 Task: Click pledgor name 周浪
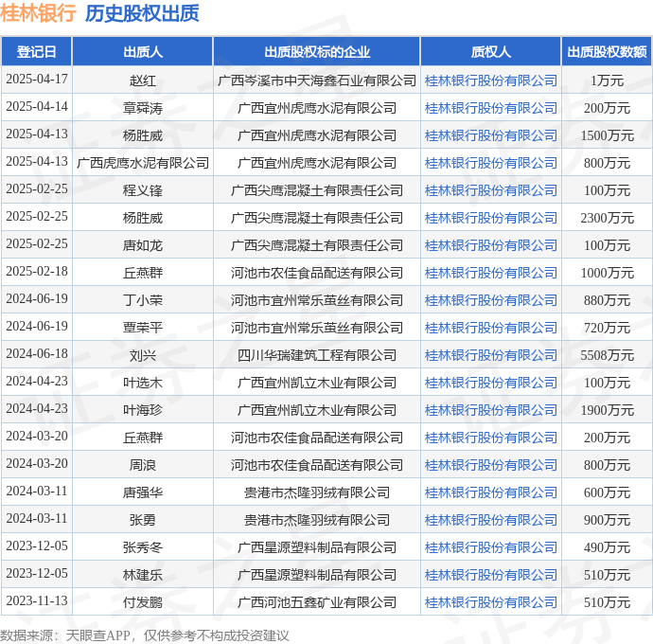(142, 465)
